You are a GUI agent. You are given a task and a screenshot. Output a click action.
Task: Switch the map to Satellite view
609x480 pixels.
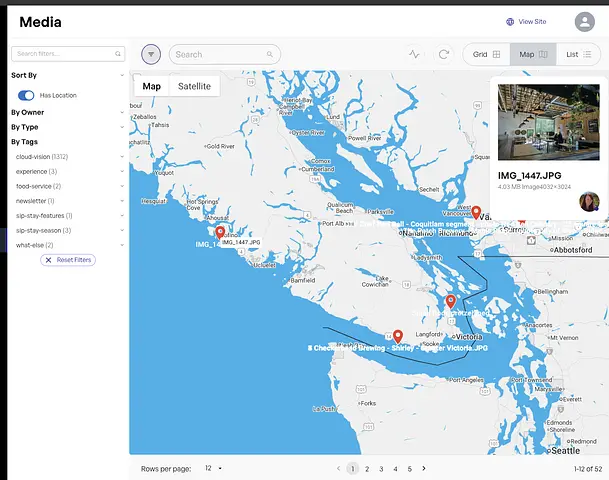(194, 86)
